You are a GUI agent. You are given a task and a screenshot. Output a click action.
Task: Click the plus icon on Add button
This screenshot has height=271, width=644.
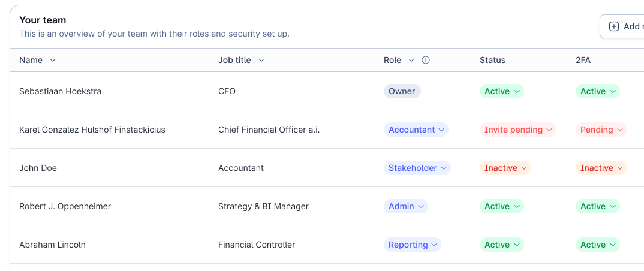[x=614, y=26]
